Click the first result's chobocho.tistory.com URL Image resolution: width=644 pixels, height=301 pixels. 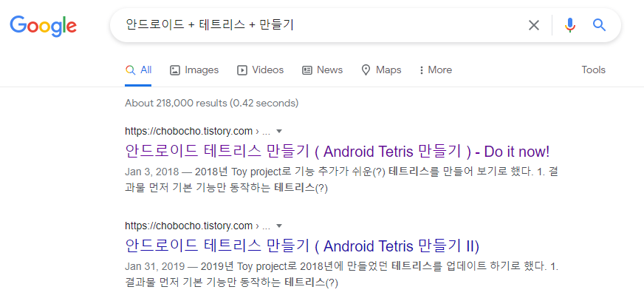(188, 132)
